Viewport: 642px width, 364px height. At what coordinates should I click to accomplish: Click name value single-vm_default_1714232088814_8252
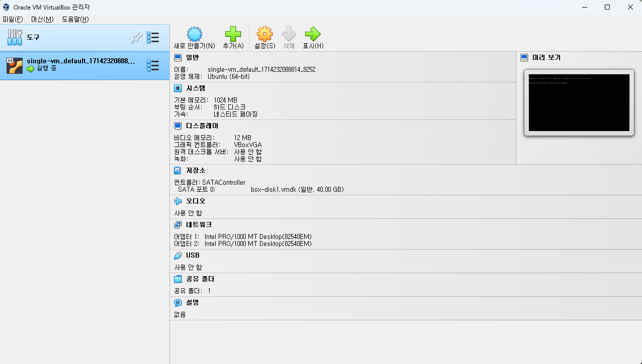point(261,70)
